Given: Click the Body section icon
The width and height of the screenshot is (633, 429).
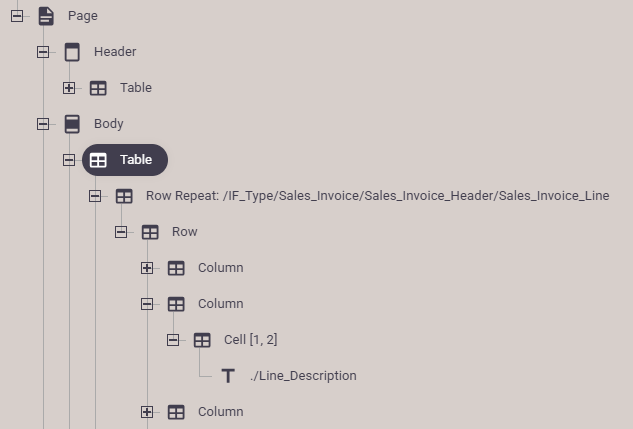Looking at the screenshot, I should click(72, 124).
